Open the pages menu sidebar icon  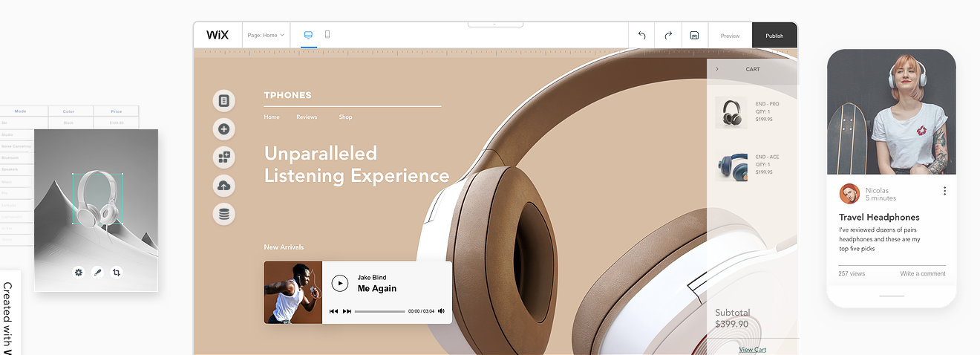(x=224, y=100)
